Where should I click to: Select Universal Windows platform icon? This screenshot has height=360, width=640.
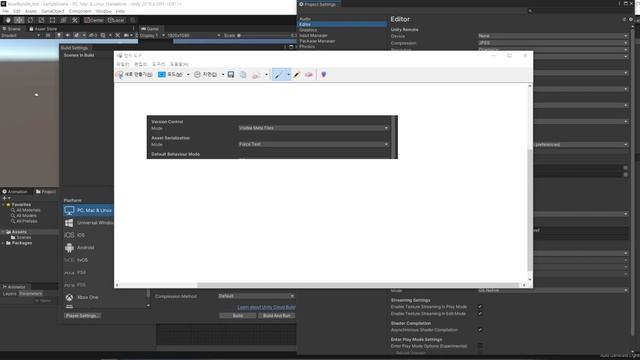click(x=69, y=223)
